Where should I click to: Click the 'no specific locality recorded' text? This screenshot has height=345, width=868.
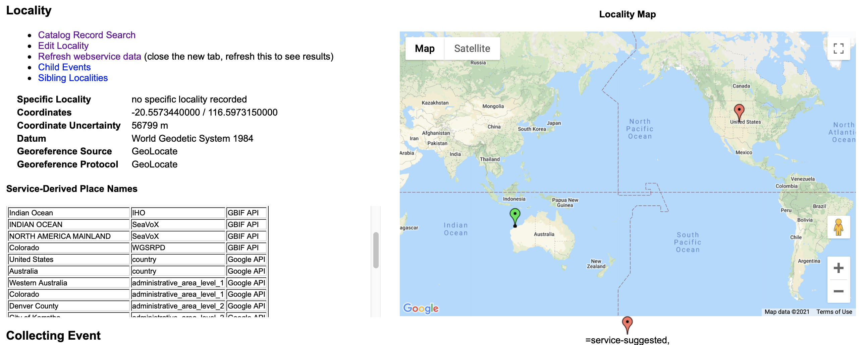pos(189,99)
